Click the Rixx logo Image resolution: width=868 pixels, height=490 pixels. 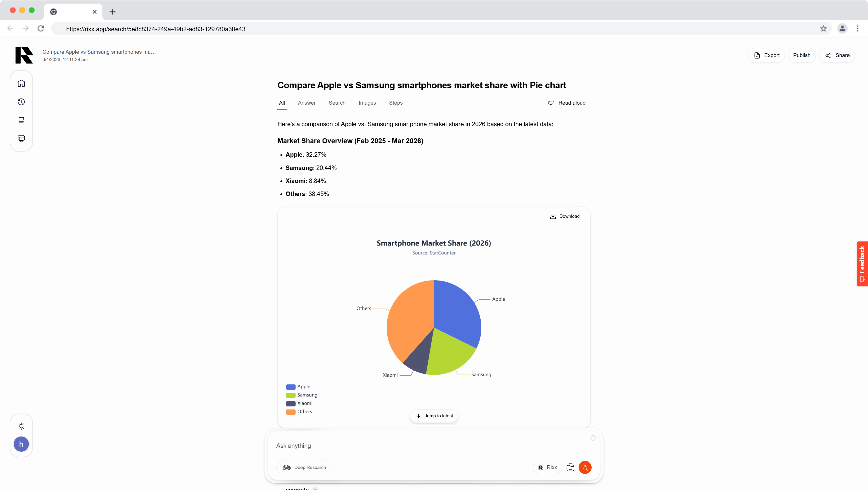point(24,55)
